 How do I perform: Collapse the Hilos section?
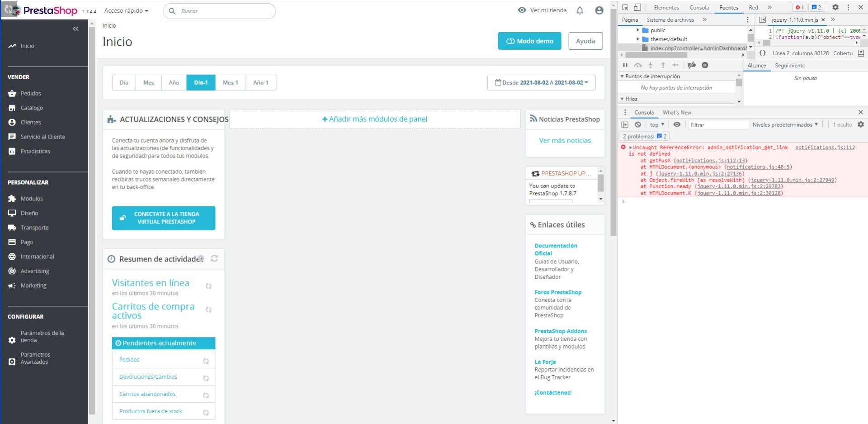tap(622, 99)
